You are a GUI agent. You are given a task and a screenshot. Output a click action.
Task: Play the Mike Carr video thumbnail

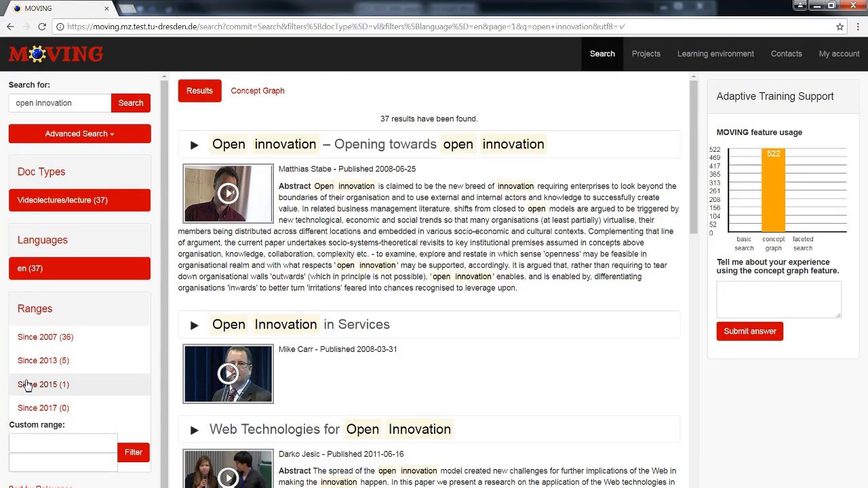(x=228, y=373)
